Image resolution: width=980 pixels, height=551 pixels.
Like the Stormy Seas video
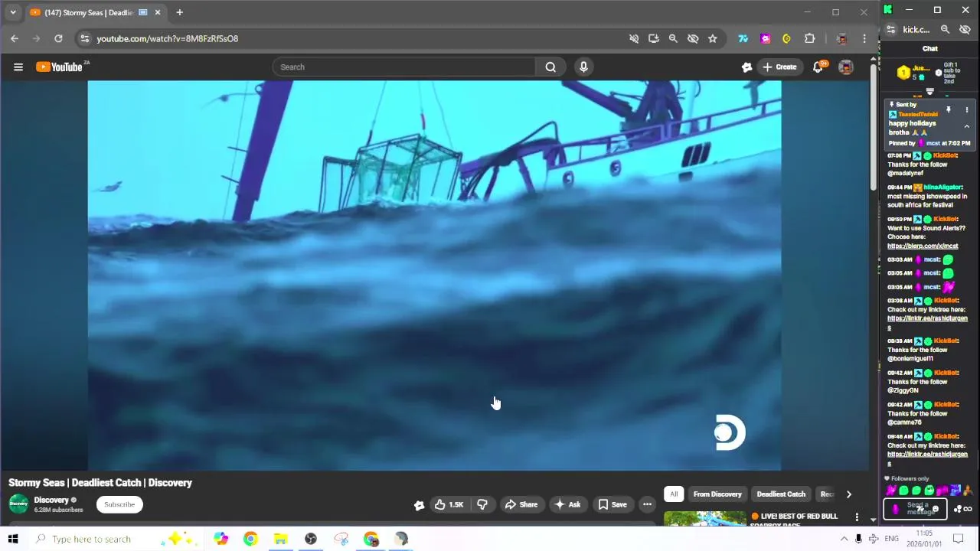coord(449,504)
